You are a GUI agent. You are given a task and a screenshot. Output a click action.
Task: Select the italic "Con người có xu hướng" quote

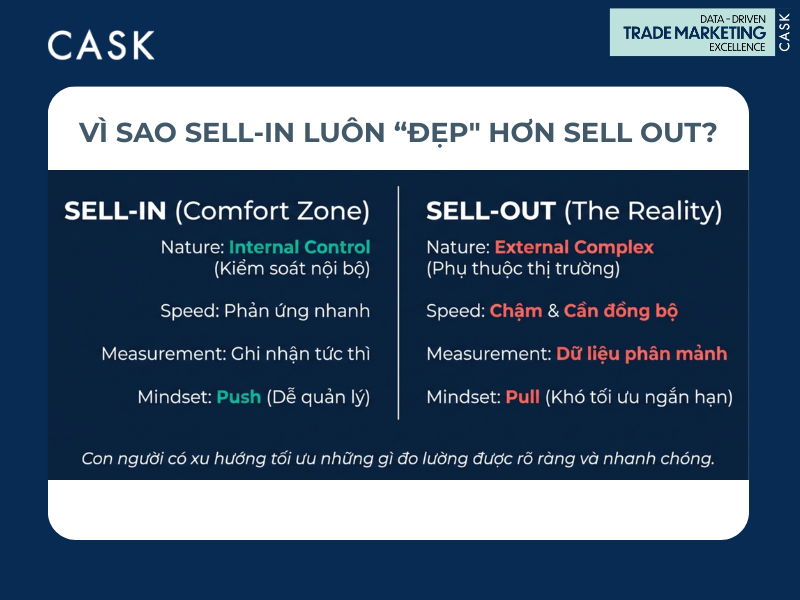pos(398,459)
